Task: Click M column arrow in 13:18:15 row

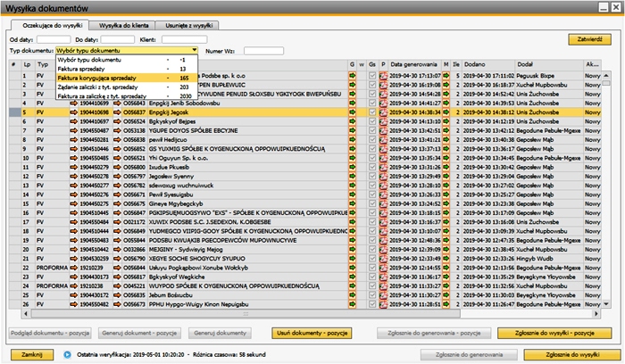Action: tap(446, 212)
